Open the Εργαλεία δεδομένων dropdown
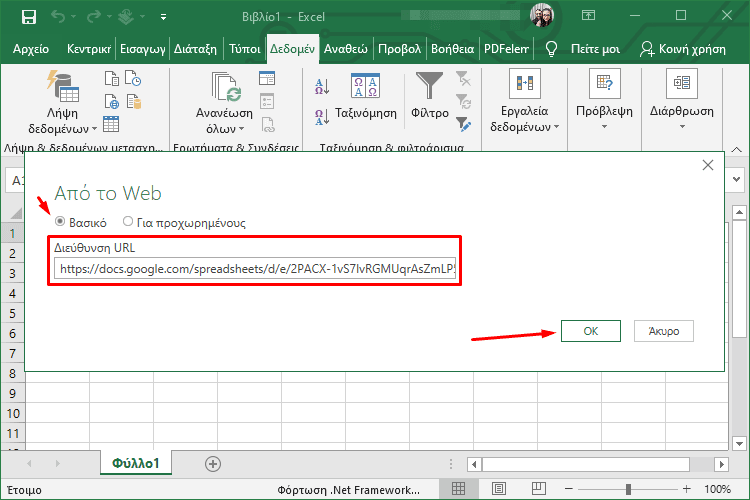The height and width of the screenshot is (500, 750). pyautogui.click(x=524, y=101)
